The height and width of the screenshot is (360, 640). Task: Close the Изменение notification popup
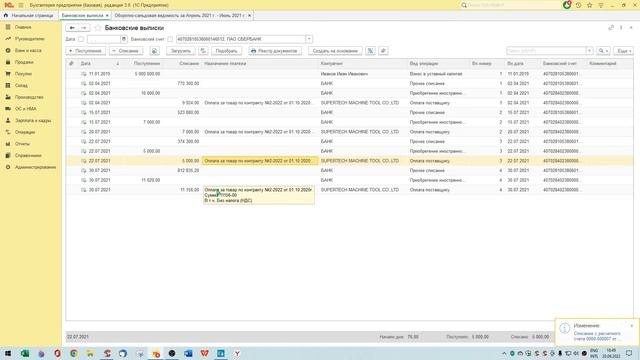632,326
